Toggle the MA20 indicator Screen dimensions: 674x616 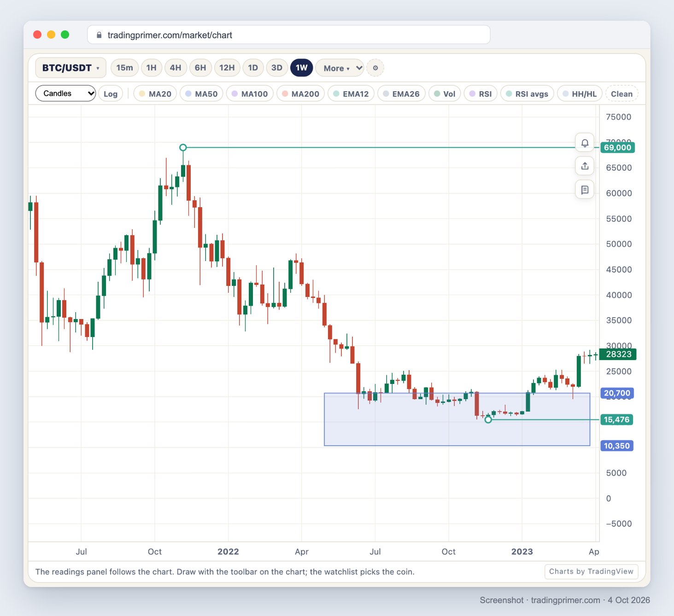pos(155,94)
